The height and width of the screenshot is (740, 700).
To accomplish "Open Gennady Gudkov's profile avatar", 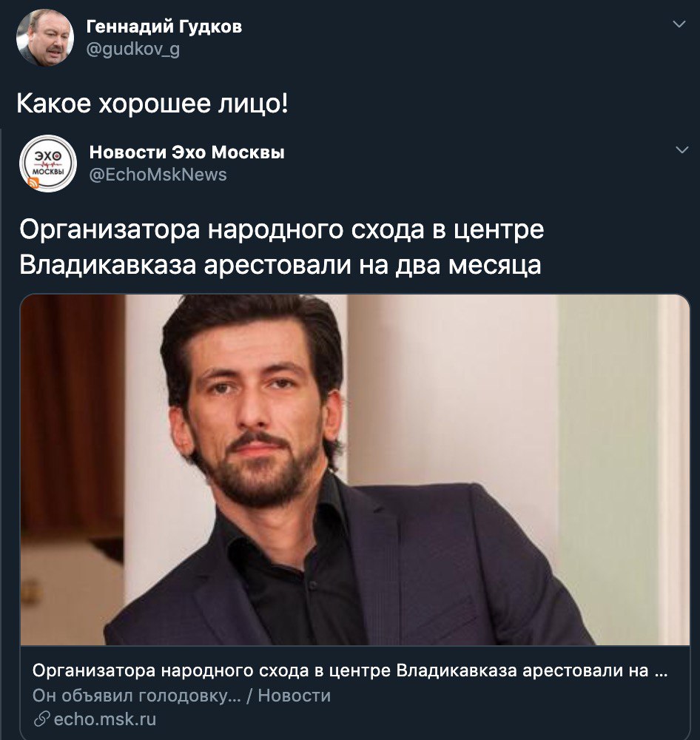I will point(45,37).
